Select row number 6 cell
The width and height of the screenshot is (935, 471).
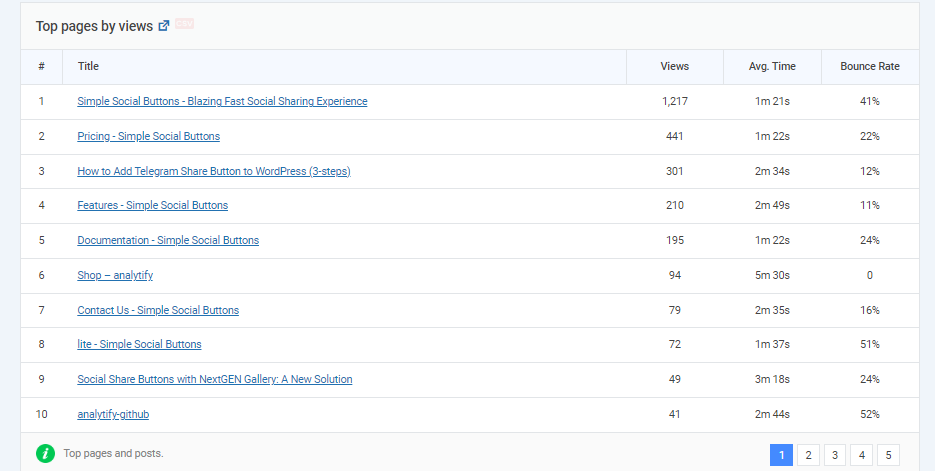point(41,275)
